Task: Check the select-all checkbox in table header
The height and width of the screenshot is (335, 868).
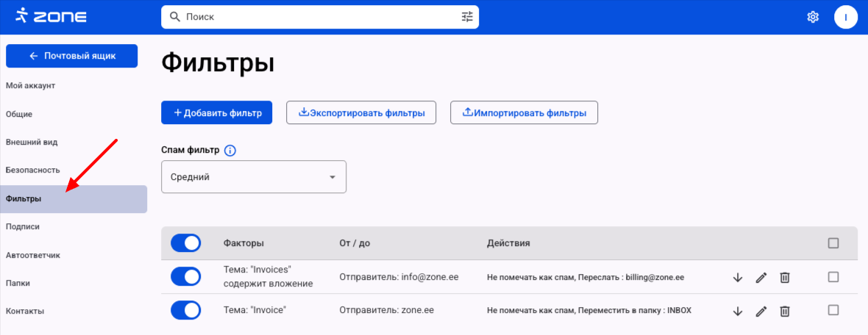Action: point(833,243)
